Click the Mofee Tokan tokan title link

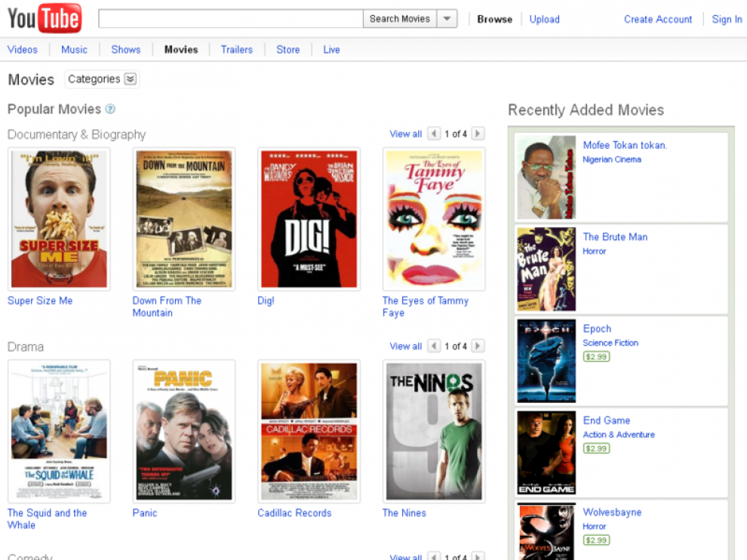[625, 145]
